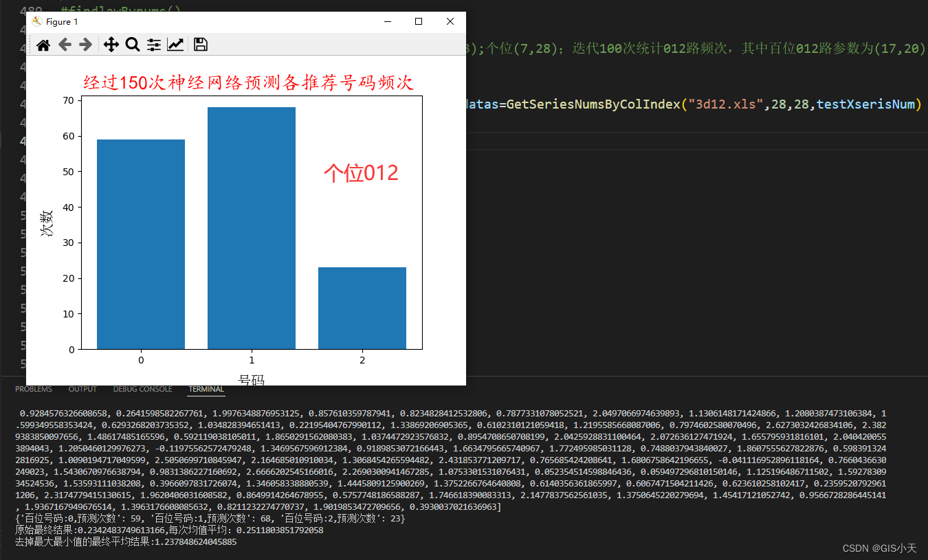
Task: Open the DEBUG CONSOLE tab
Action: pos(142,389)
